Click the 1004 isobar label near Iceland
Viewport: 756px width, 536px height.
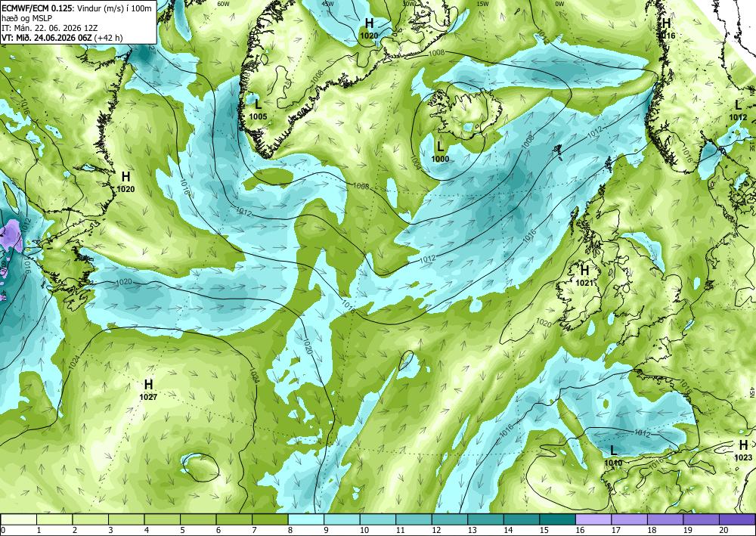415,162
